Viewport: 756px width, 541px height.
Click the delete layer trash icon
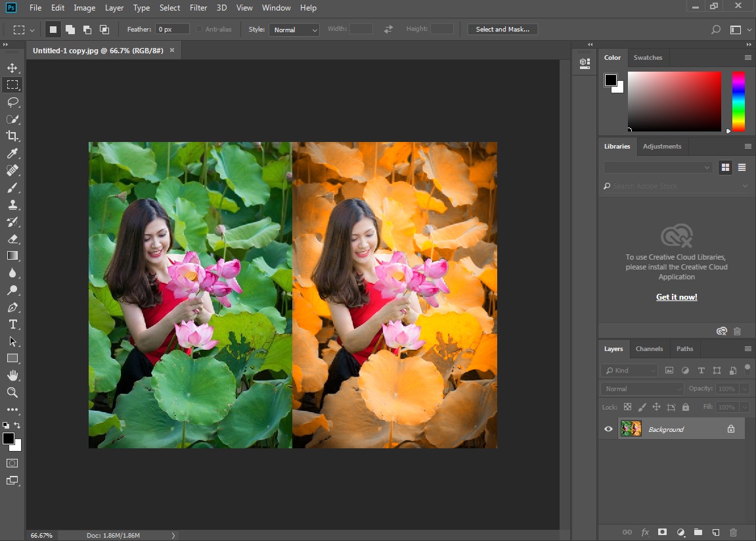point(734,532)
